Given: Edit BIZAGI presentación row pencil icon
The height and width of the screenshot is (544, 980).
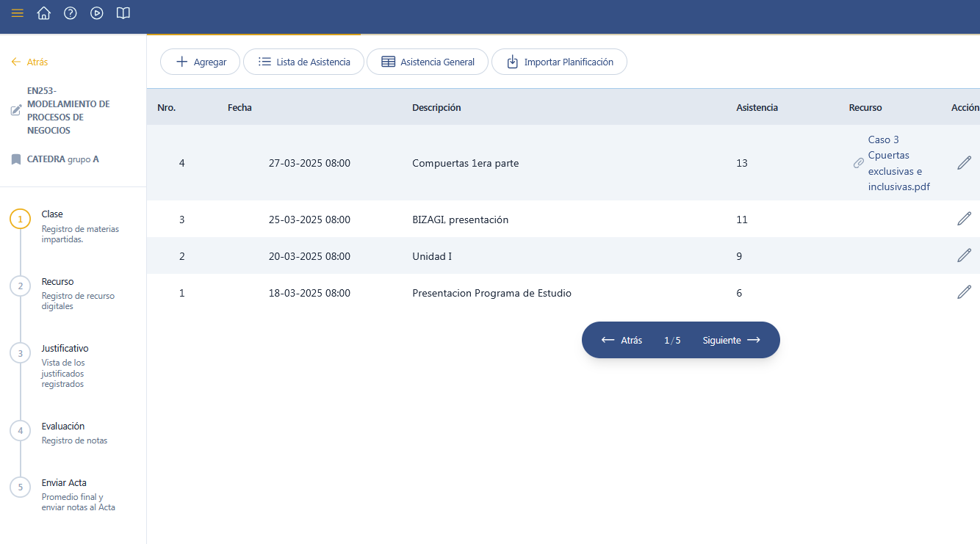Looking at the screenshot, I should pyautogui.click(x=964, y=219).
